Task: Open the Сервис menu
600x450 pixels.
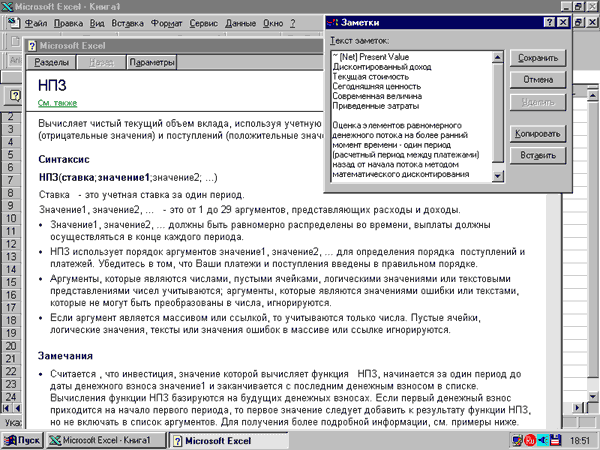Action: [204, 23]
